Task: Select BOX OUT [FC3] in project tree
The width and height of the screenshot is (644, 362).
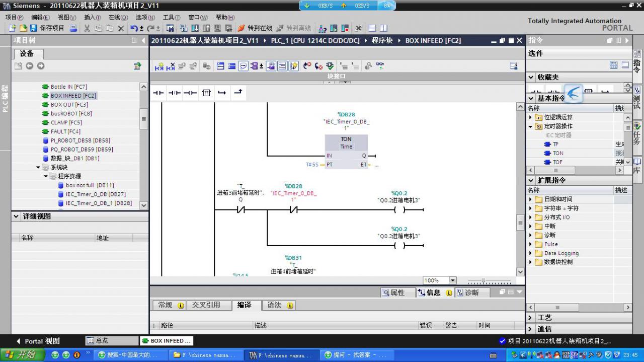Action: tap(69, 105)
